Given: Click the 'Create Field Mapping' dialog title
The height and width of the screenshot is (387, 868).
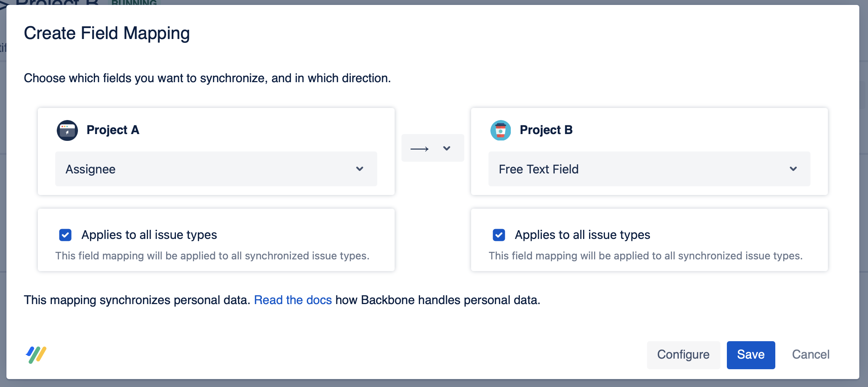Looking at the screenshot, I should [x=107, y=33].
